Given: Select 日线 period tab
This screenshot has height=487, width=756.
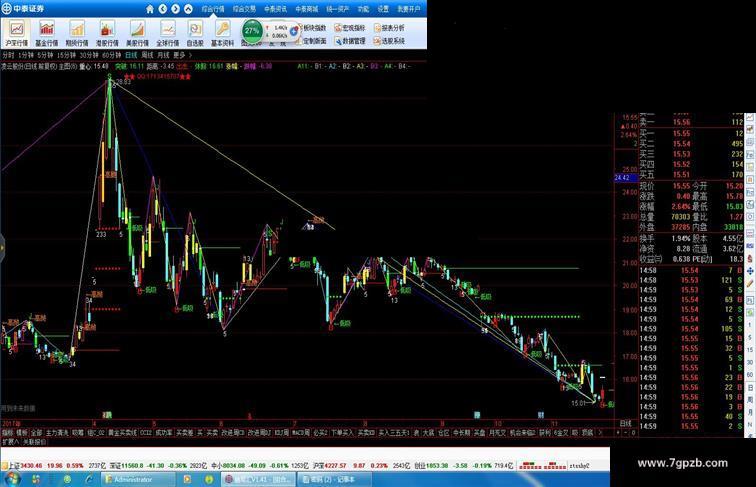Looking at the screenshot, I should pos(132,55).
